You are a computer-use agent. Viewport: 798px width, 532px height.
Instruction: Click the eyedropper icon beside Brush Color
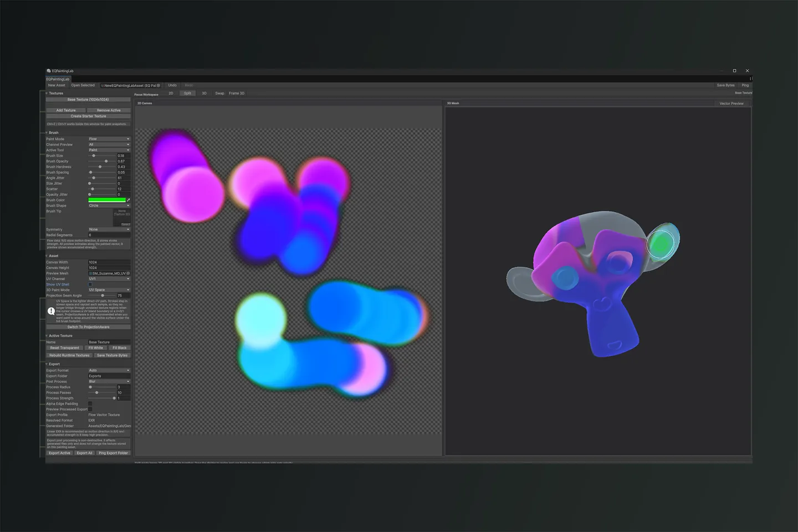(129, 200)
